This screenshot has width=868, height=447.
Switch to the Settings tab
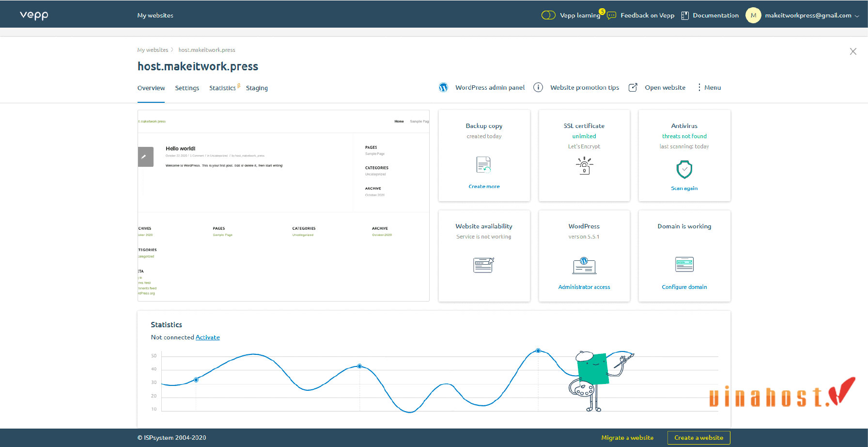[187, 88]
